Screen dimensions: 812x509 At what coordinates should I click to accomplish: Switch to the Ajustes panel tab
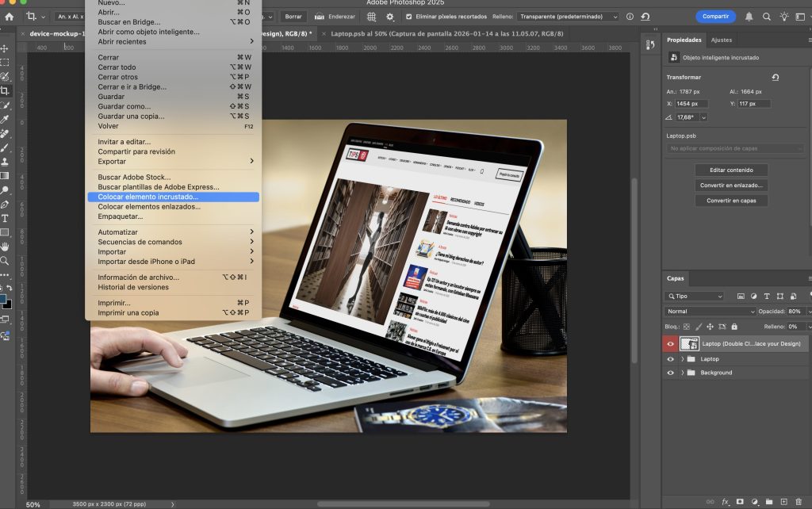(722, 40)
